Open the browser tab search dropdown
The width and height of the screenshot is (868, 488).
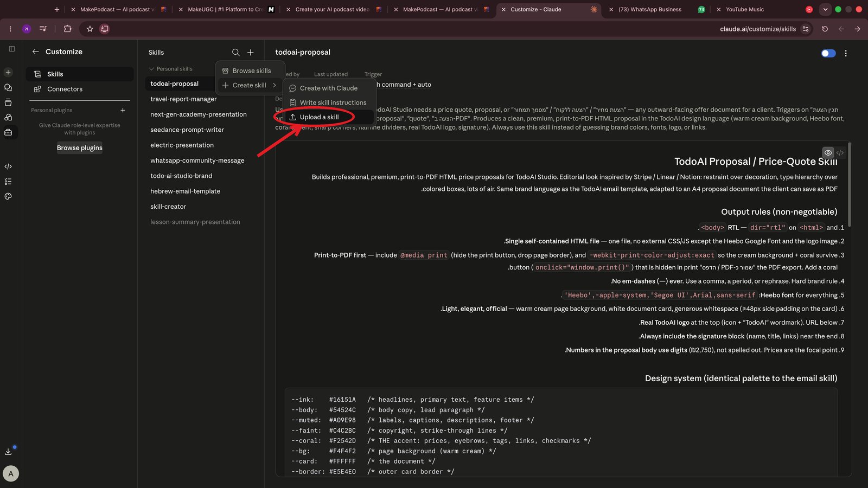tap(825, 9)
